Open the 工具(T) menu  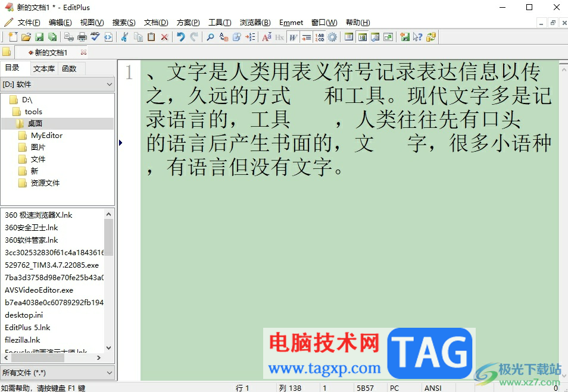220,23
